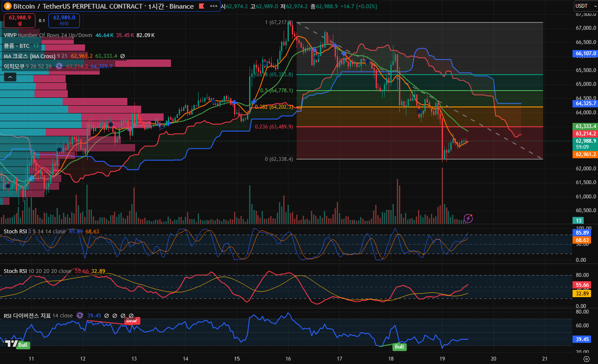
Task: Click the null-value symbol on MA Cross legend
Action: [123, 56]
